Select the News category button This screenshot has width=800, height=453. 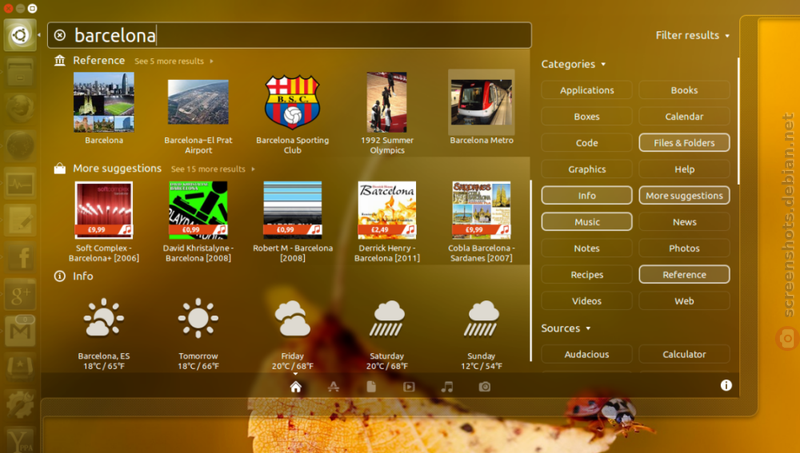coord(684,222)
